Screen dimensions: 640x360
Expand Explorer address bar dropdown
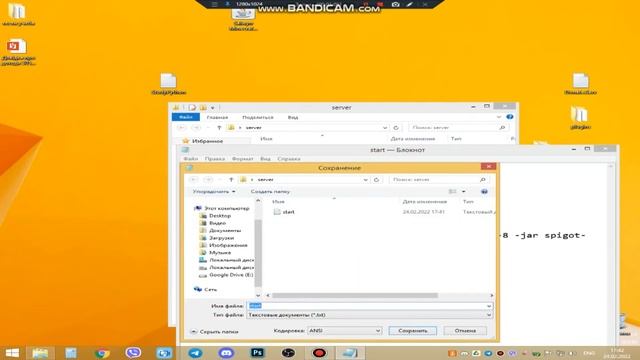[384, 128]
